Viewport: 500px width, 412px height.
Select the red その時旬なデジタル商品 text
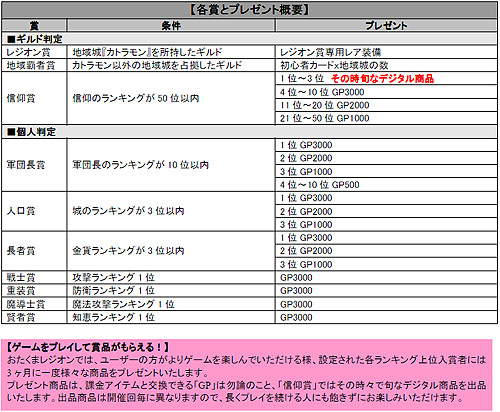382,79
